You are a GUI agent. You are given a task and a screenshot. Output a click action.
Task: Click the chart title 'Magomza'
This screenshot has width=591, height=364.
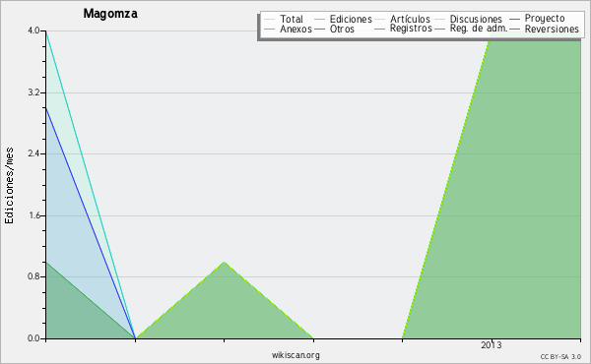pyautogui.click(x=110, y=14)
